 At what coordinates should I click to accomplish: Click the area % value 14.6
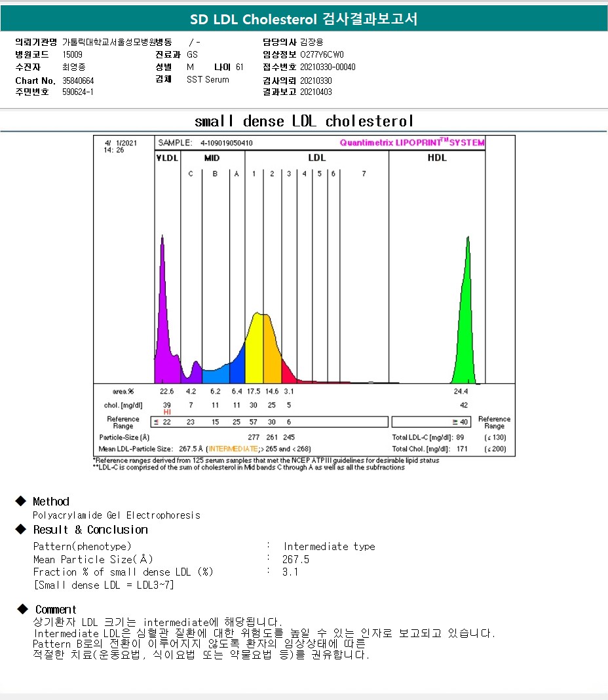pyautogui.click(x=272, y=391)
